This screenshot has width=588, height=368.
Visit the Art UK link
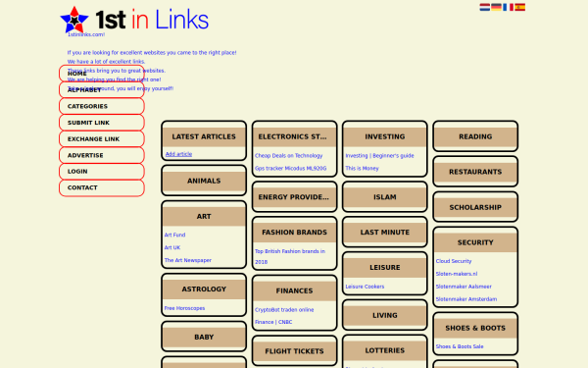tap(172, 248)
